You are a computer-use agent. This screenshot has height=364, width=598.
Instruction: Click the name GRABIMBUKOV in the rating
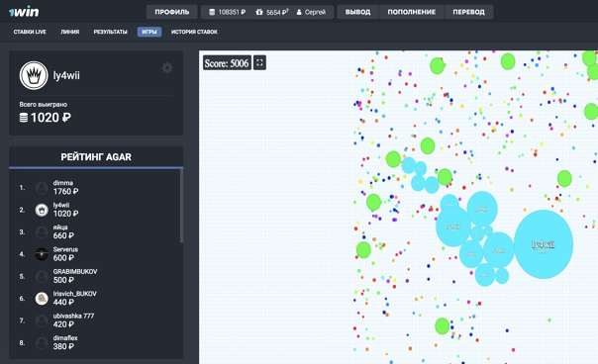coord(75,271)
